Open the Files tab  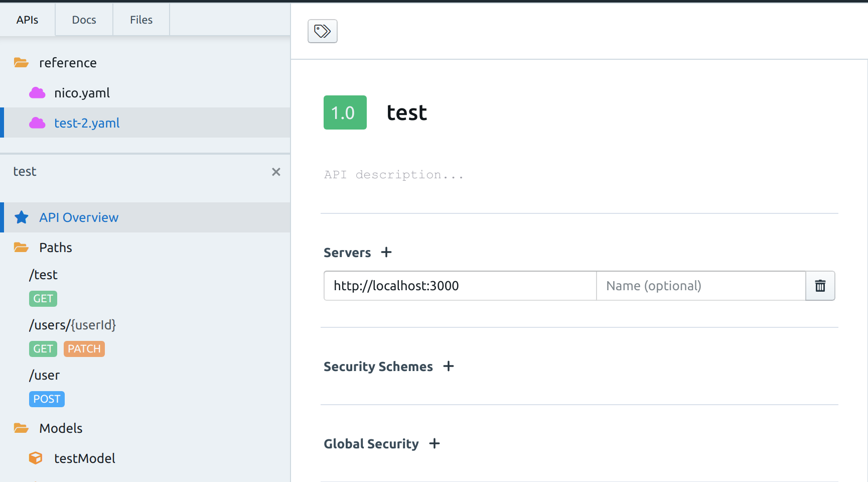[140, 20]
